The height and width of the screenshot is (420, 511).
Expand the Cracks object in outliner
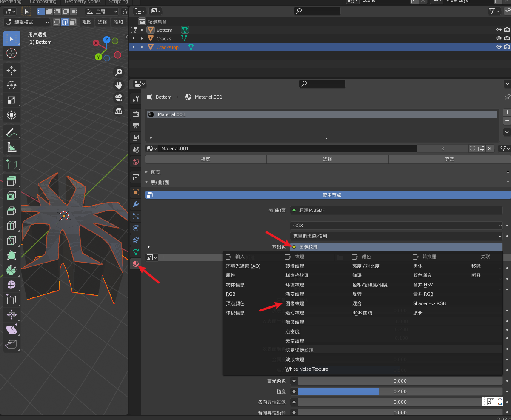point(142,39)
